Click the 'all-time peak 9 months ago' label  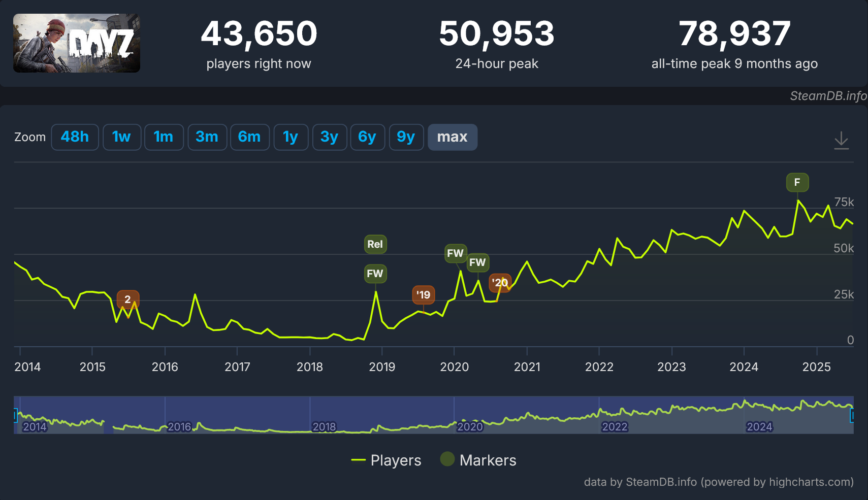[x=735, y=64]
